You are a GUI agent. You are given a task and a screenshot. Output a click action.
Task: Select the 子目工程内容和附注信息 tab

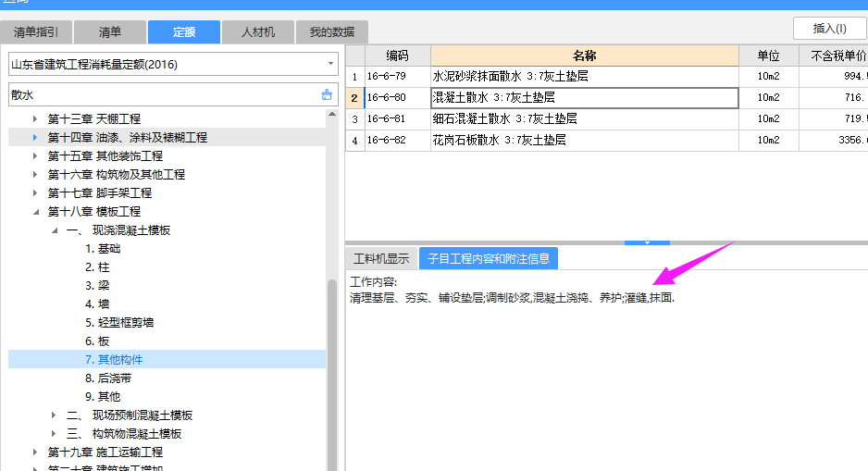[489, 258]
